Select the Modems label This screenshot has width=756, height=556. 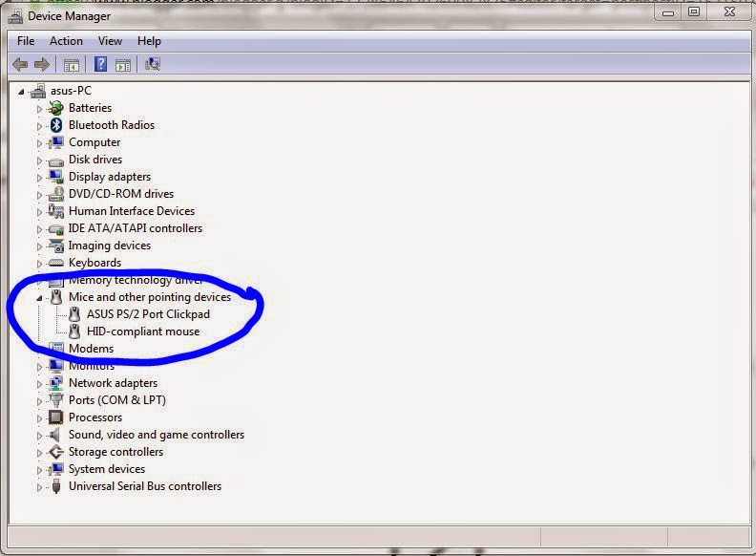tap(91, 349)
